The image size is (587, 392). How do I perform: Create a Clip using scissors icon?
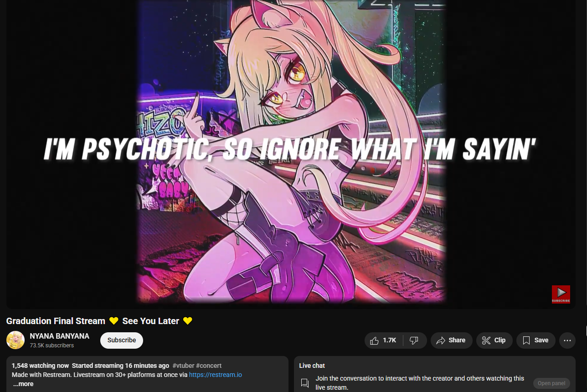point(494,340)
